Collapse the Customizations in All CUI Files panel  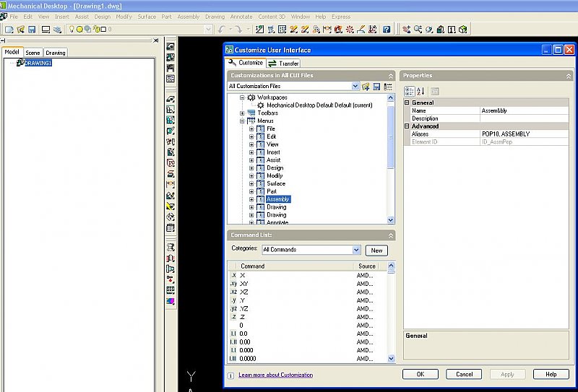click(391, 75)
